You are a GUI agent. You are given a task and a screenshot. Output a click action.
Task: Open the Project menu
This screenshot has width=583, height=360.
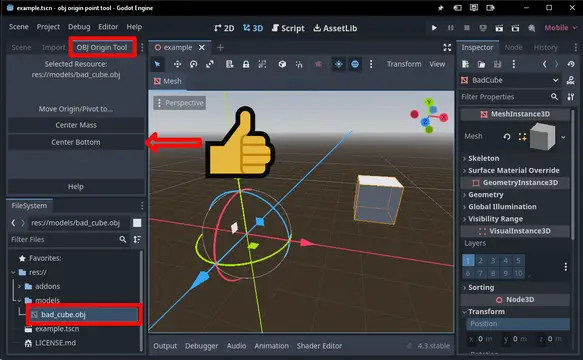pyautogui.click(x=48, y=27)
